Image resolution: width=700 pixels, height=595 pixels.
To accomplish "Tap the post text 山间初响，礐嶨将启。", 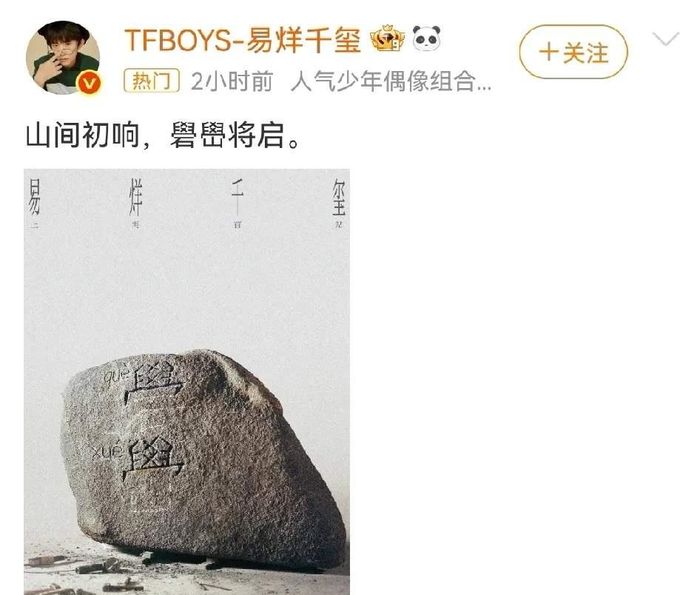I will [x=162, y=135].
